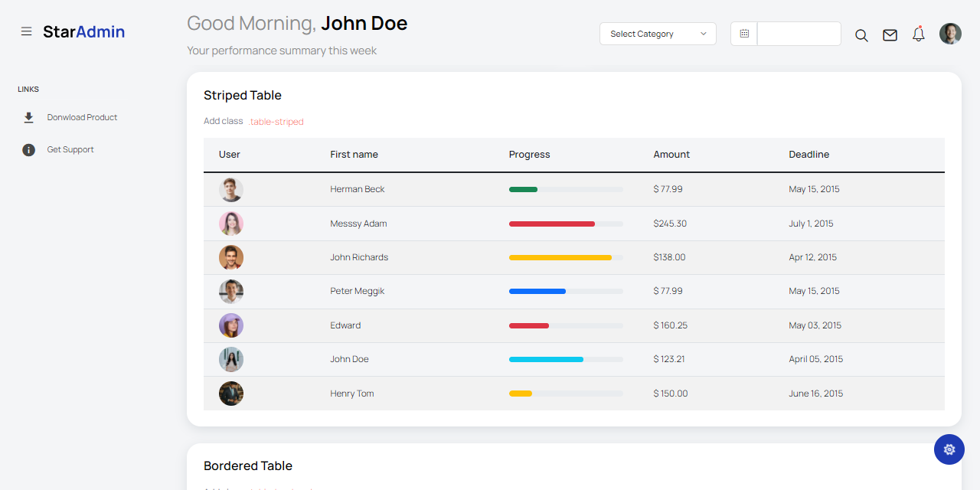This screenshot has width=980, height=490.
Task: Open the search icon in the header
Action: [861, 34]
